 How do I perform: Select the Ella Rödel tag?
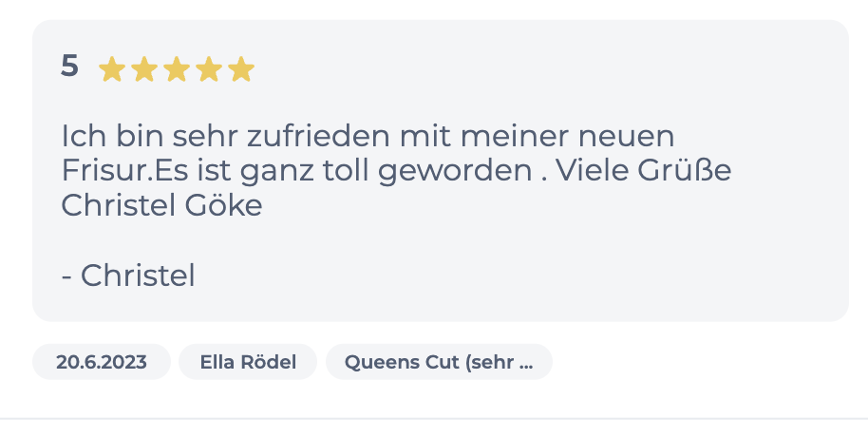248,362
